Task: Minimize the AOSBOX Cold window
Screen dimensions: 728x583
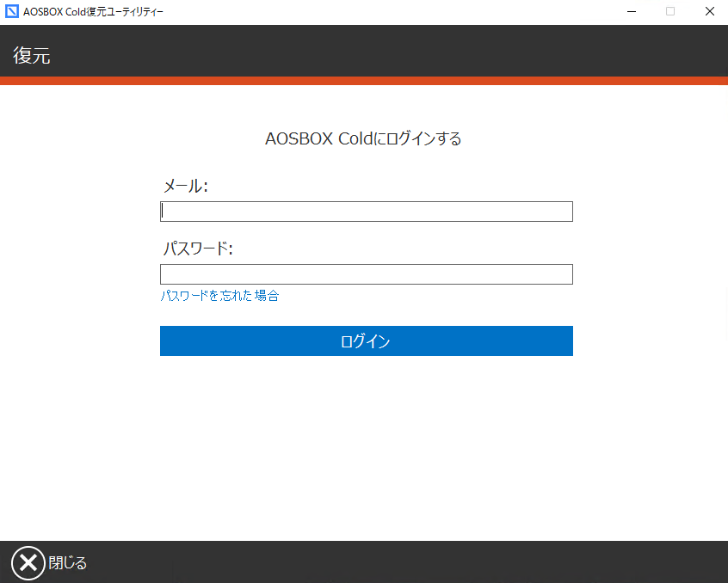Action: point(632,12)
